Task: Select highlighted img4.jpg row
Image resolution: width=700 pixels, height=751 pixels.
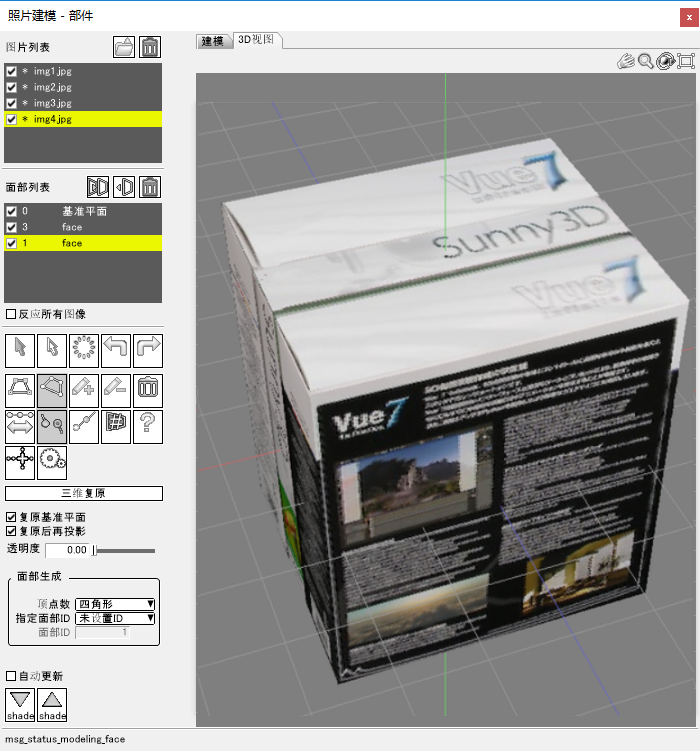Action: (x=83, y=119)
